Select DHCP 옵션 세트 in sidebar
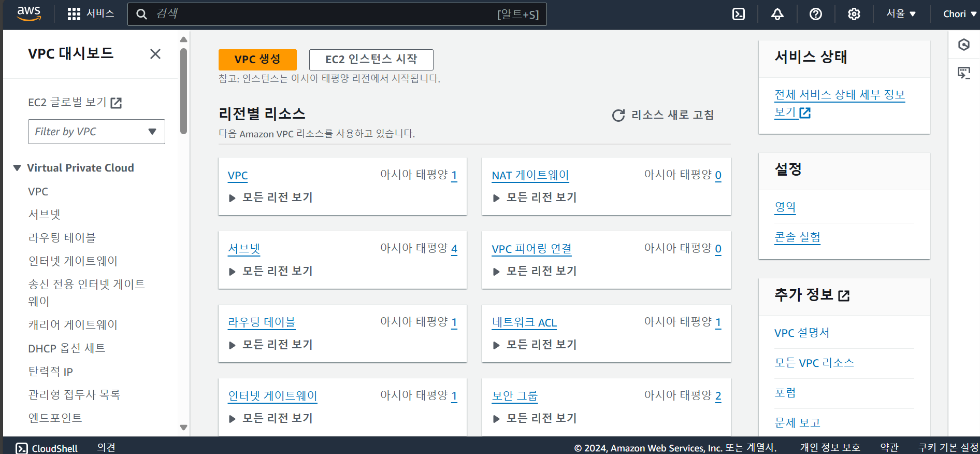This screenshot has height=454, width=980. pyautogui.click(x=67, y=348)
